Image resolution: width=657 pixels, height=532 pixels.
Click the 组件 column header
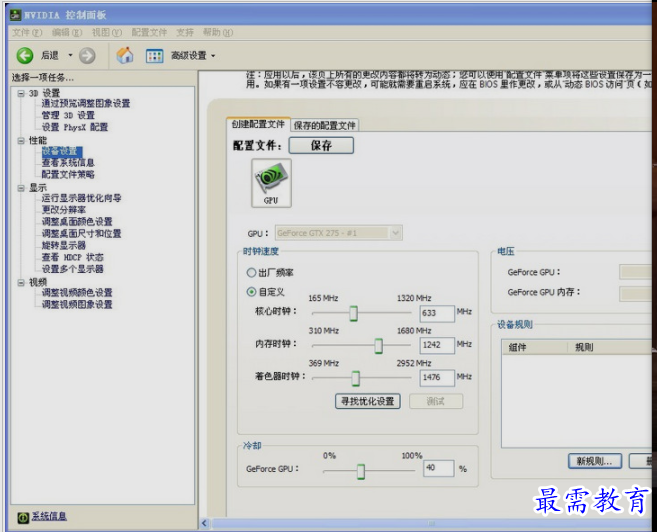(535, 347)
